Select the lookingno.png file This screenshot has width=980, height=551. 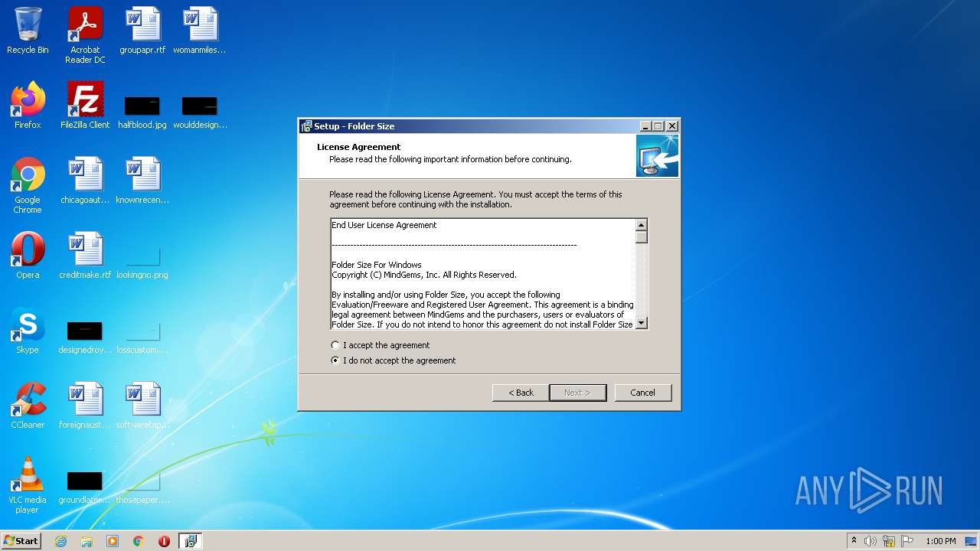142,262
